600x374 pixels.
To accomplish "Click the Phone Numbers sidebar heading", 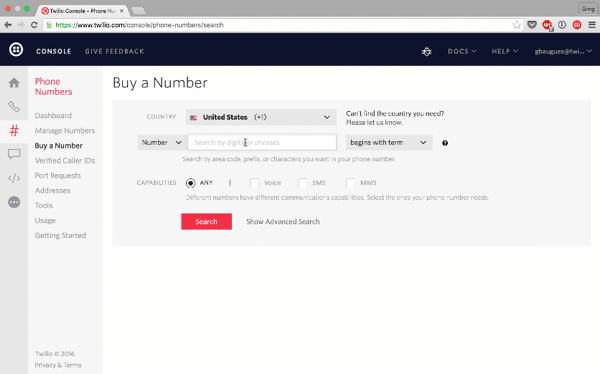I will [x=54, y=87].
